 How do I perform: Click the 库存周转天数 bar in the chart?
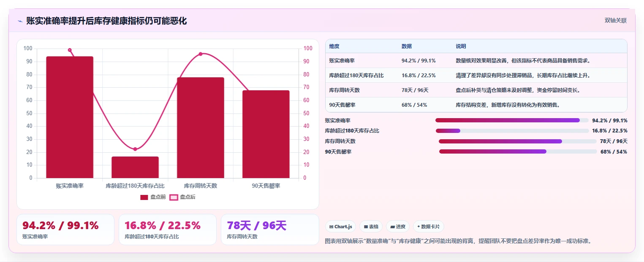click(x=201, y=127)
